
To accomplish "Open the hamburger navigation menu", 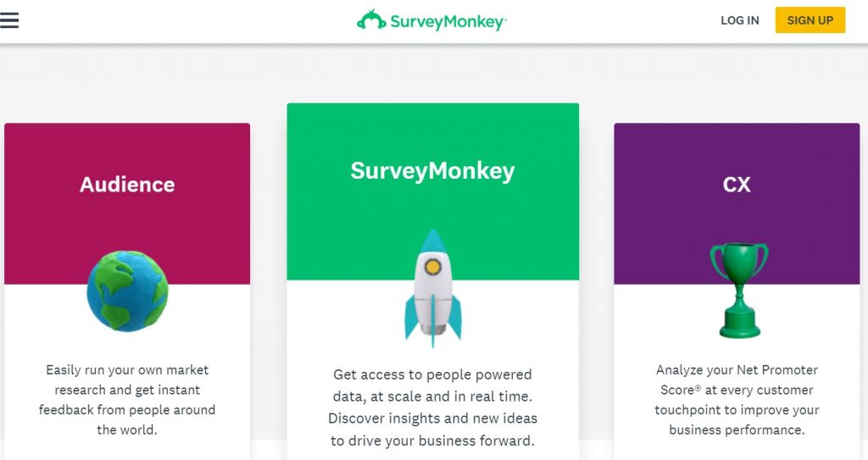I will click(9, 20).
